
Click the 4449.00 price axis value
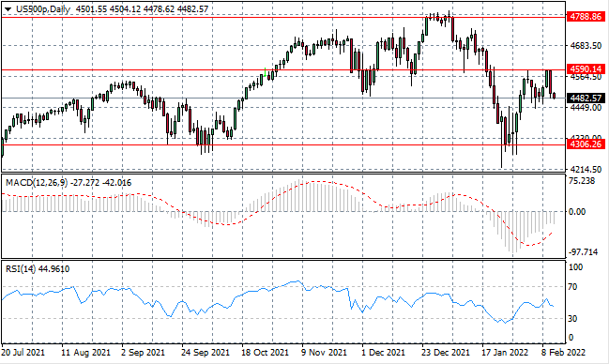tap(586, 107)
